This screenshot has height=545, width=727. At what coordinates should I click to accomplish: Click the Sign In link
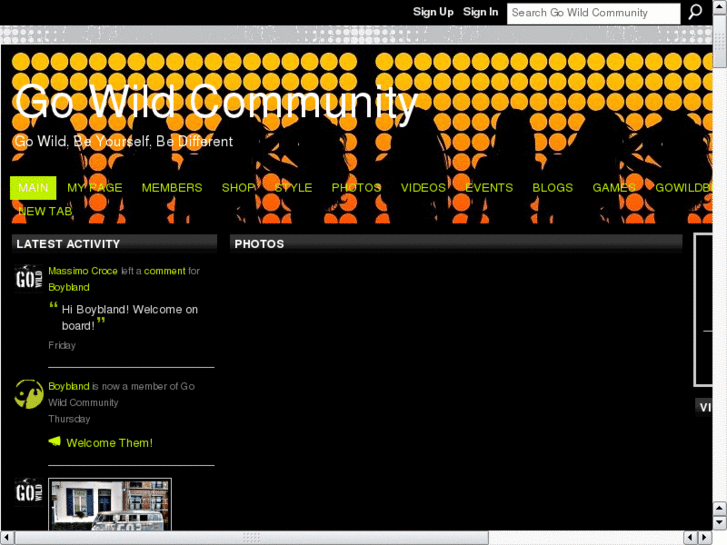click(x=480, y=12)
